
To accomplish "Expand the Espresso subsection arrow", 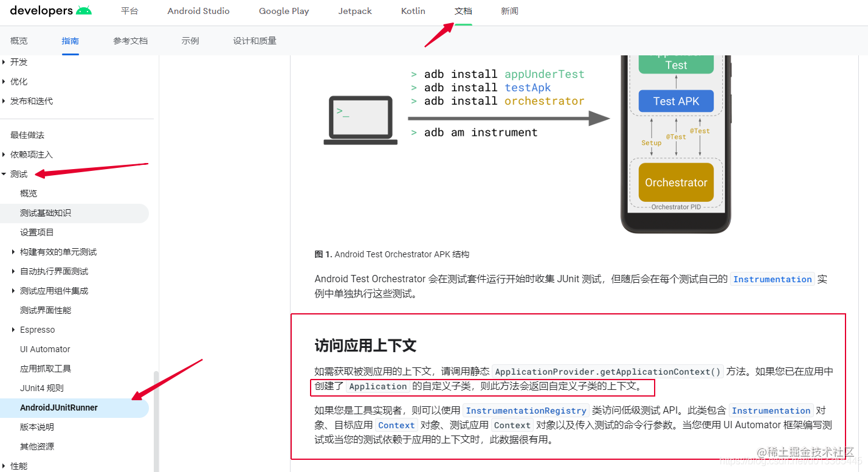I will (x=14, y=330).
